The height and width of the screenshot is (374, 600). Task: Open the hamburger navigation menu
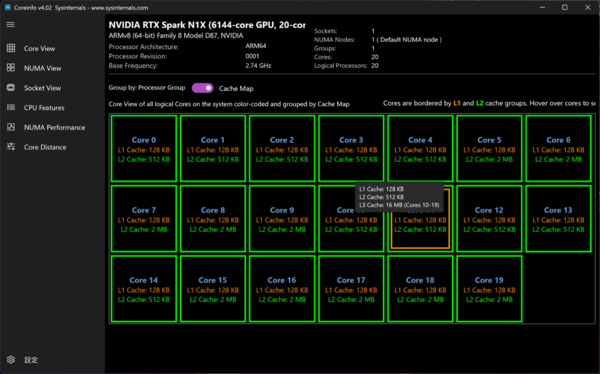(10, 24)
